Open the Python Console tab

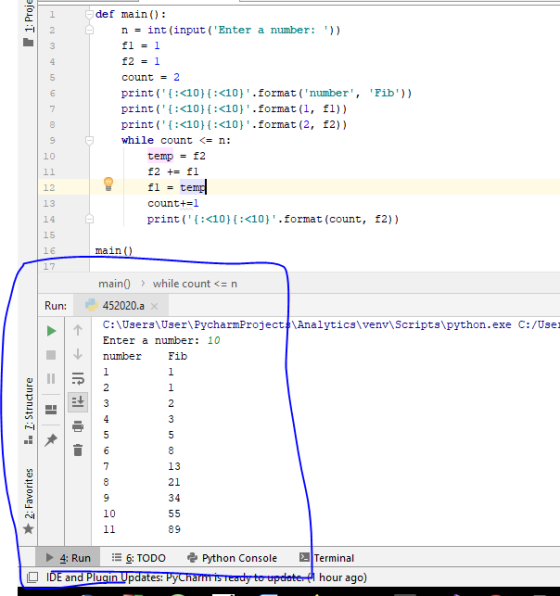click(x=232, y=558)
